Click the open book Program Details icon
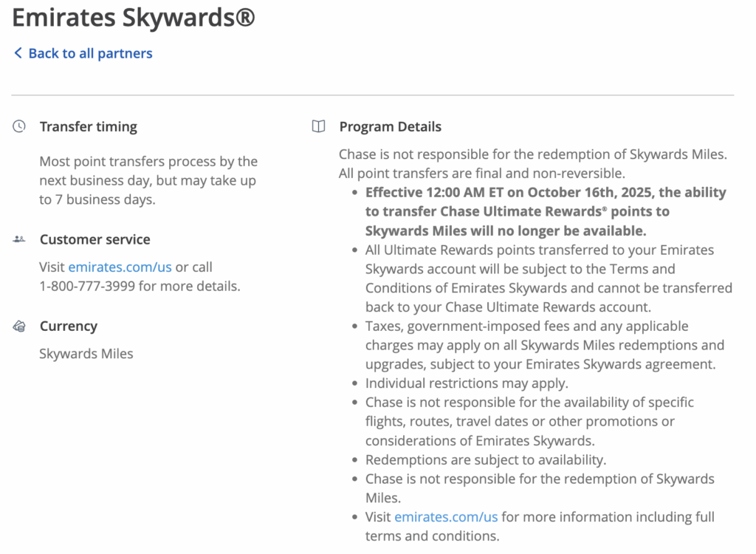 click(317, 126)
